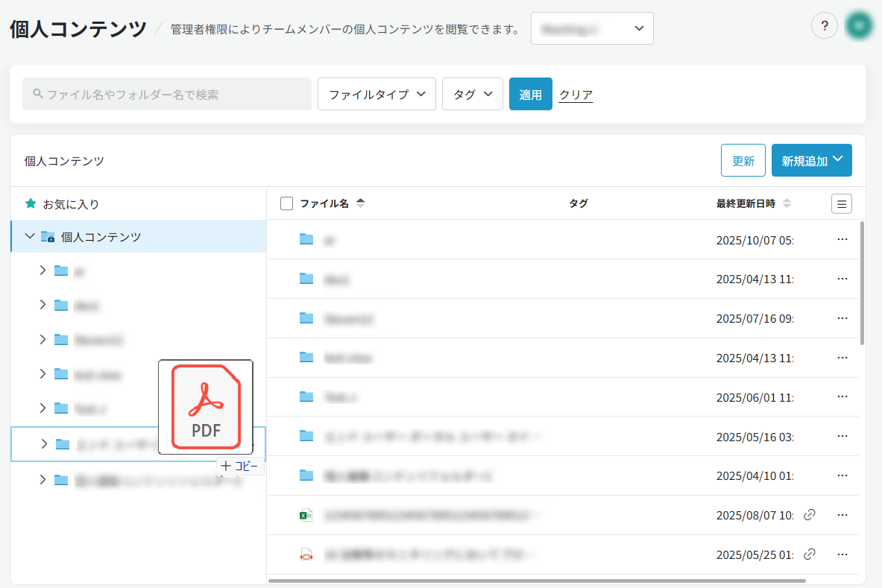Image resolution: width=882 pixels, height=588 pixels.
Task: Sort by 最終更新日時 using its sort arrows
Action: [x=787, y=203]
